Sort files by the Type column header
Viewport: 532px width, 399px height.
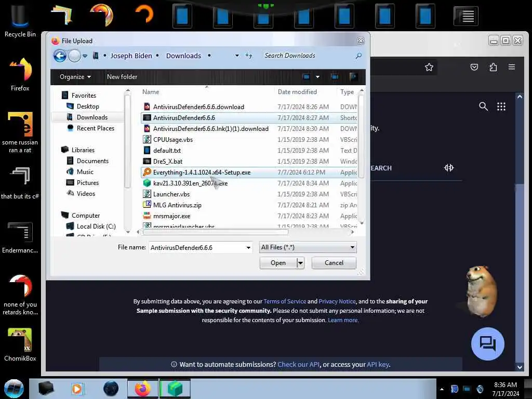[x=347, y=91]
